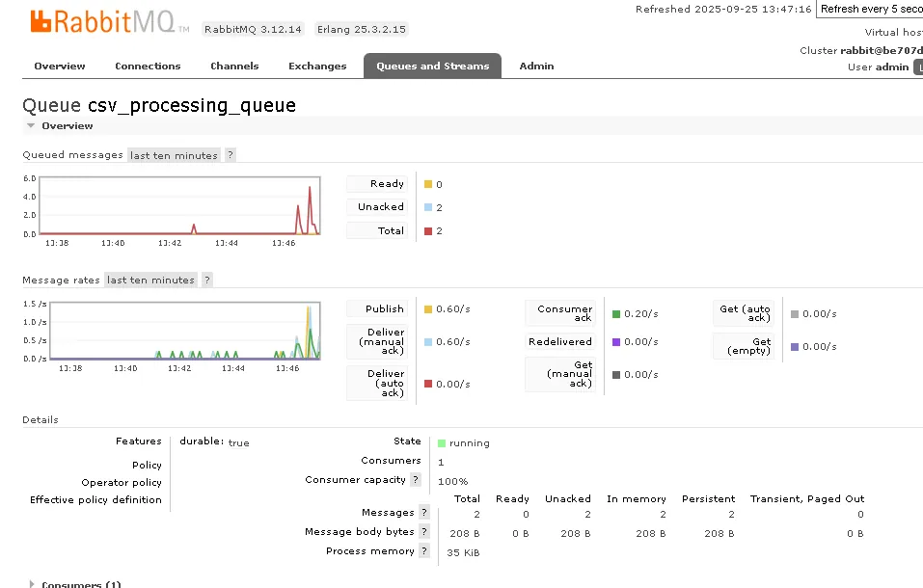Click the Erlang 25.3.2.15 version label

tap(362, 29)
